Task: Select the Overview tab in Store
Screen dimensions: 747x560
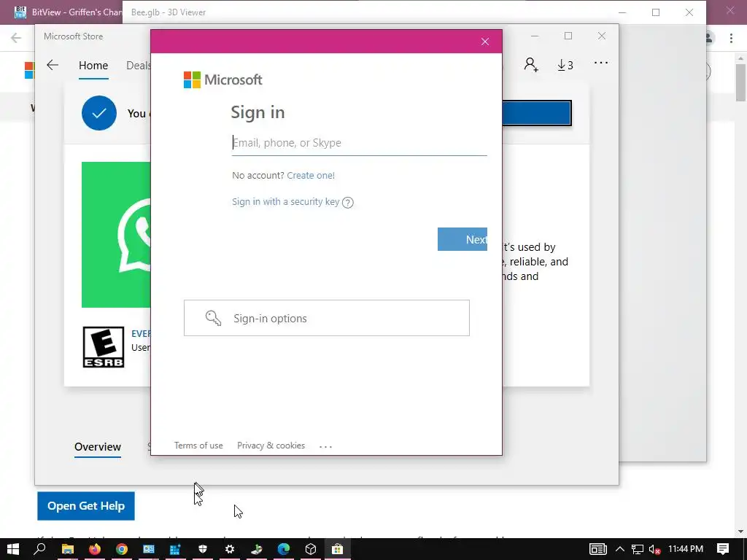Action: click(x=98, y=447)
